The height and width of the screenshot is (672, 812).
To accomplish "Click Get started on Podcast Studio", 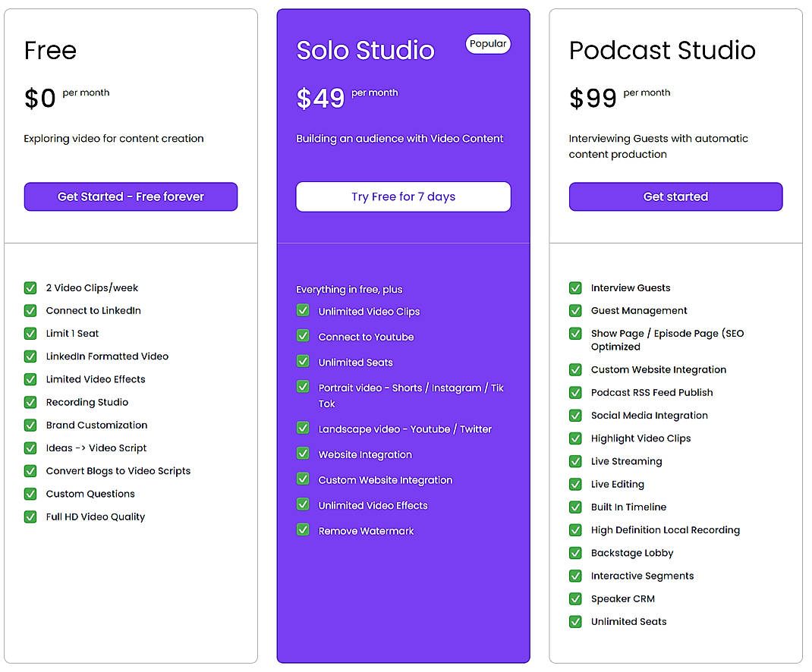I will [x=675, y=196].
